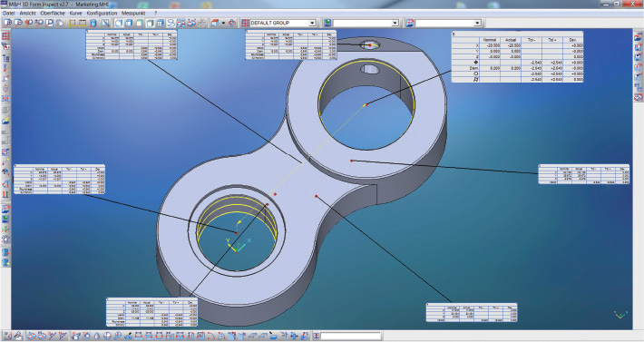This screenshot has width=644, height=342.
Task: Click the S-shaped curve icon
Action: [171, 23]
